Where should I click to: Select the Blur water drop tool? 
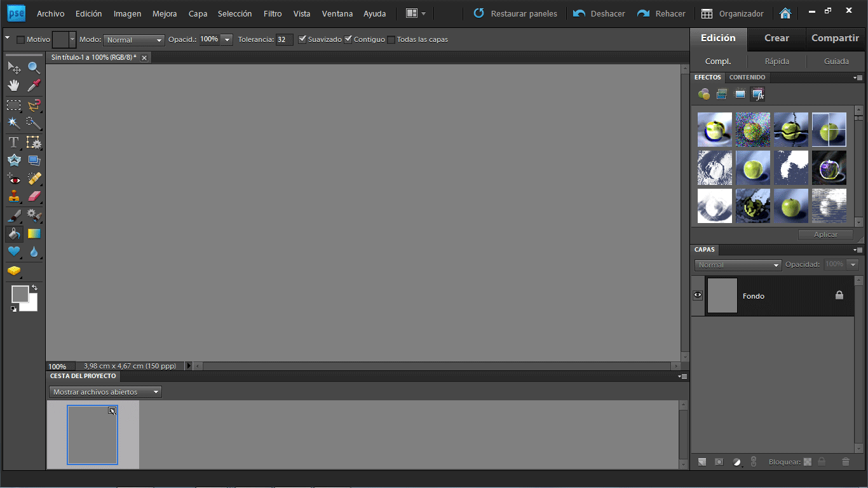coord(34,252)
